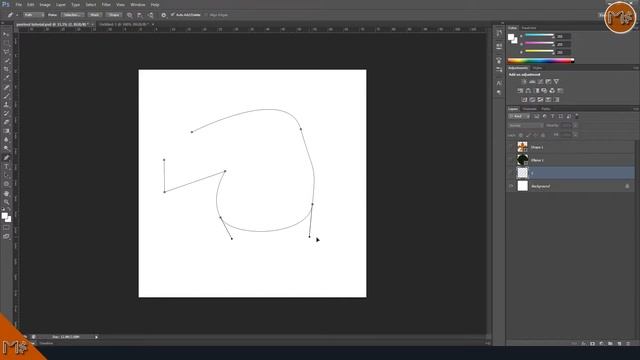Select the Hand tool

[x=6, y=193]
